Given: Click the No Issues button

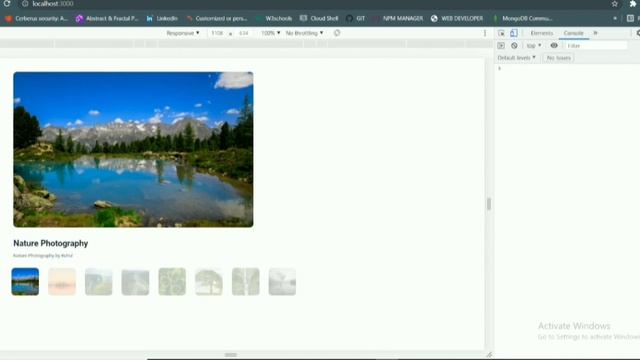Looking at the screenshot, I should pos(559,58).
